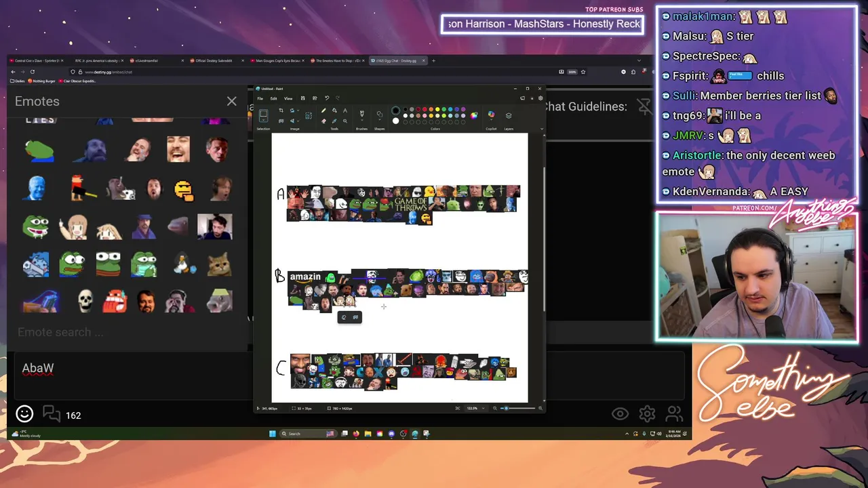Image resolution: width=868 pixels, height=488 pixels.
Task: Click zoom out magnifier in Paint status bar
Action: click(494, 408)
